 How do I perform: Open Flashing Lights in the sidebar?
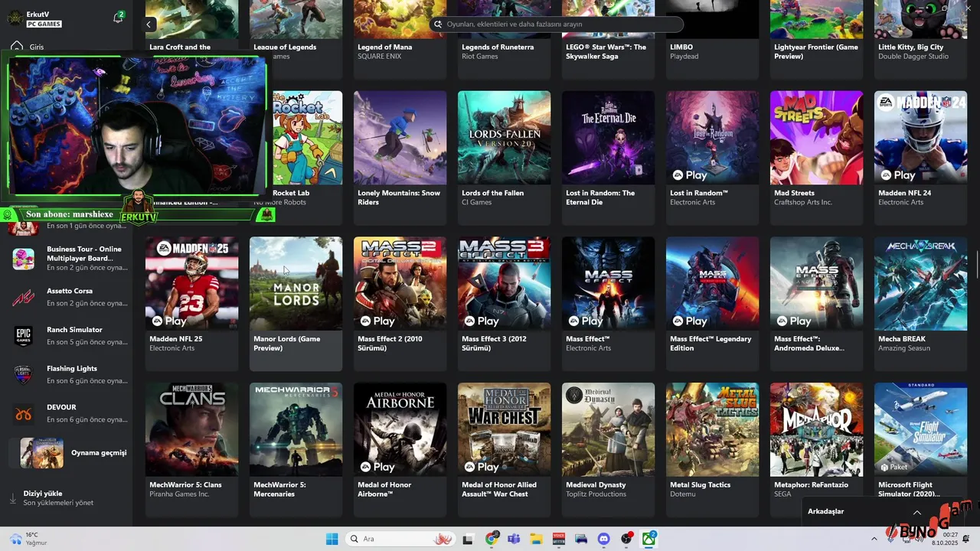(70, 375)
